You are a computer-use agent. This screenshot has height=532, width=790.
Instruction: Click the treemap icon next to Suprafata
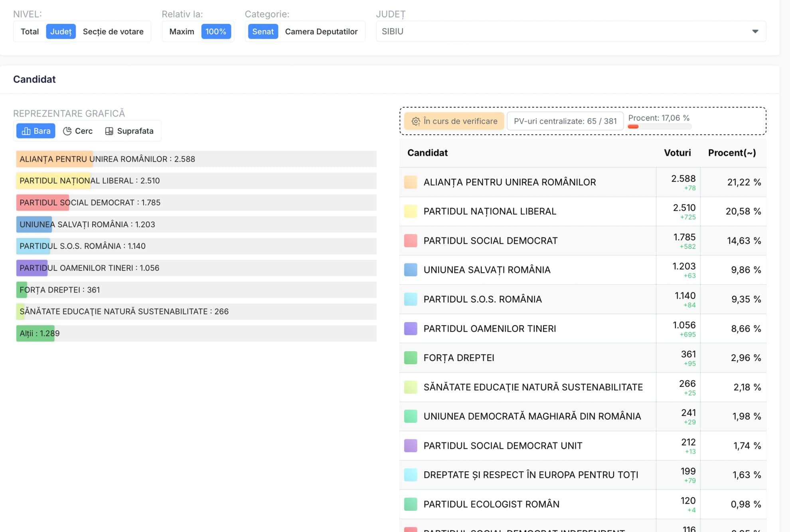click(x=109, y=131)
